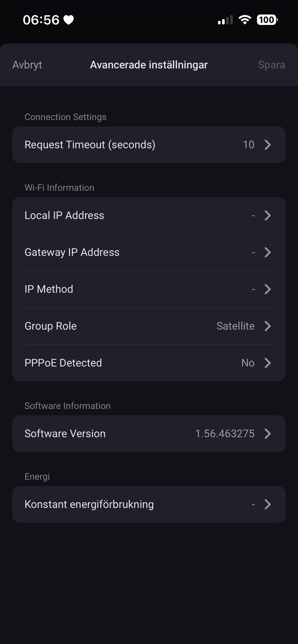This screenshot has height=644, width=298.
Task: Tap chevron next to Local IP Address
Action: 267,215
